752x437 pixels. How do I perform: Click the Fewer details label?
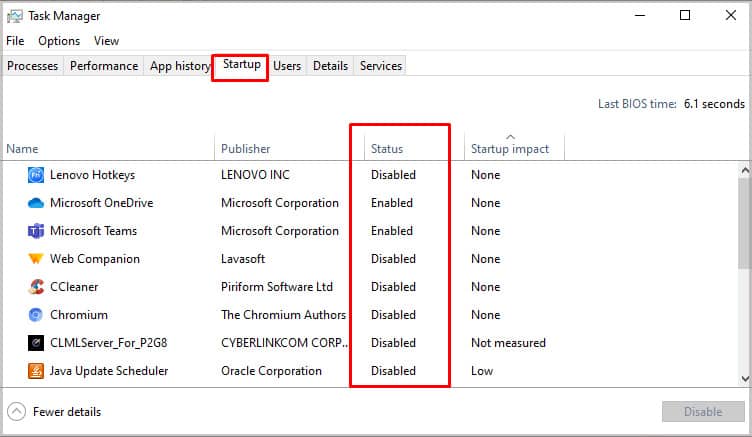pyautogui.click(x=67, y=412)
